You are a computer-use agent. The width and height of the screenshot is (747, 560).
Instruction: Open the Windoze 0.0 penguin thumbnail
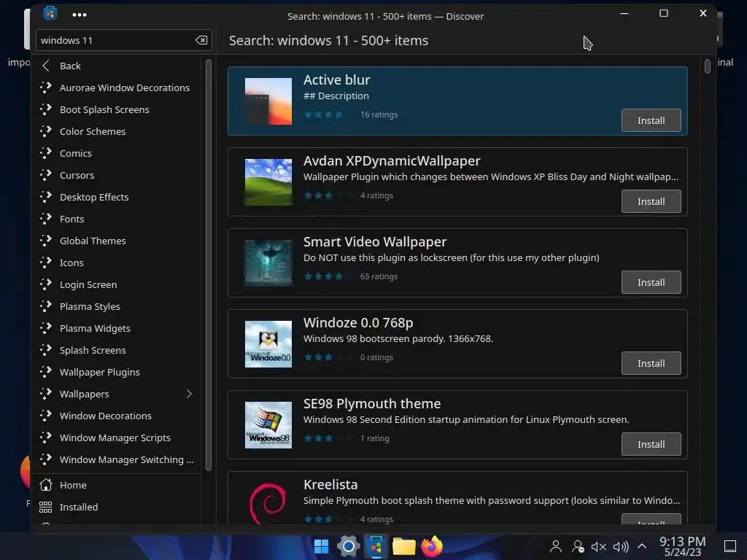[x=268, y=344]
